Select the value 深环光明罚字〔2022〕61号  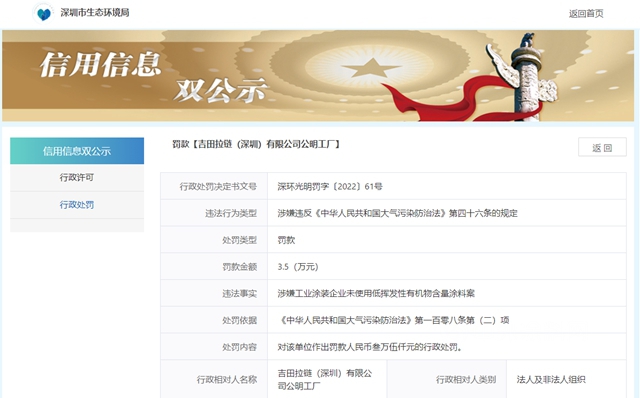pos(330,187)
